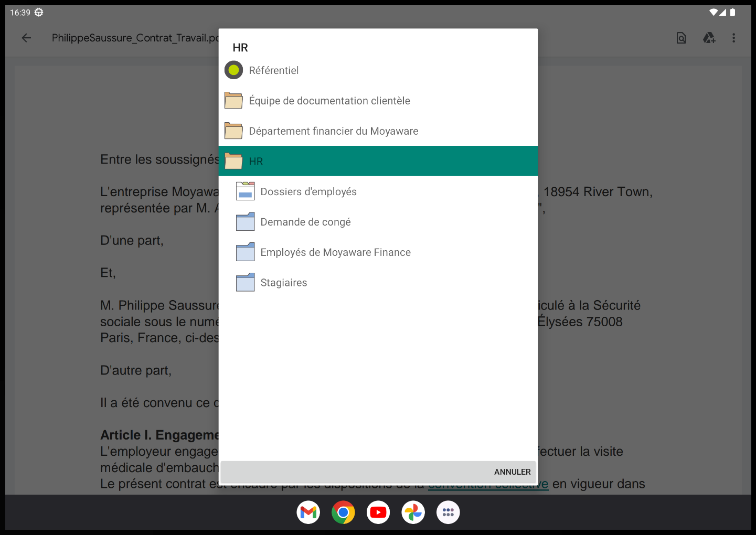This screenshot has height=535, width=756.
Task: Click the Dossiers d'employés record icon
Action: tap(245, 191)
